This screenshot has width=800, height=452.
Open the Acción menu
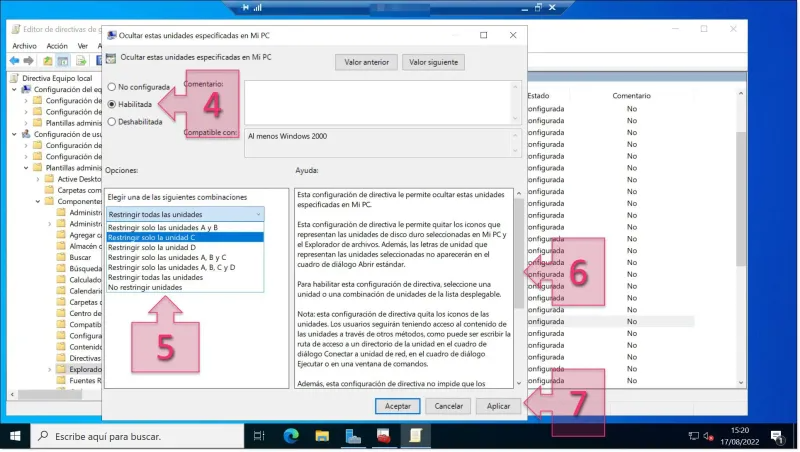(57, 46)
